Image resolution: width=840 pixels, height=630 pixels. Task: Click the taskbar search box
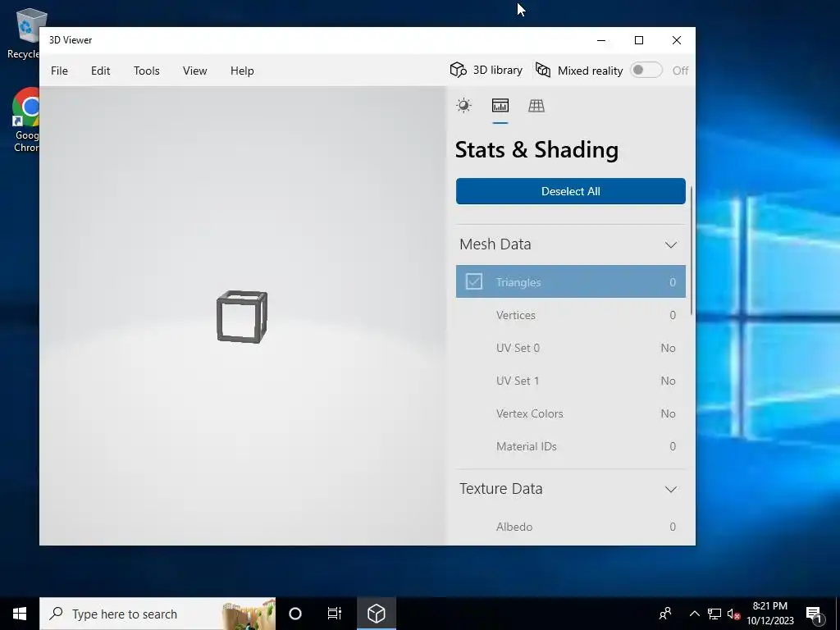(x=157, y=614)
